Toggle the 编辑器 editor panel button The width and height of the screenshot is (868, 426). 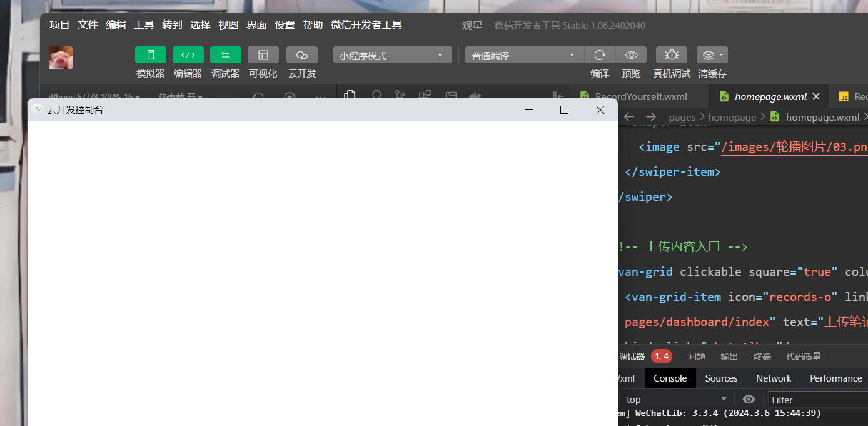click(188, 55)
